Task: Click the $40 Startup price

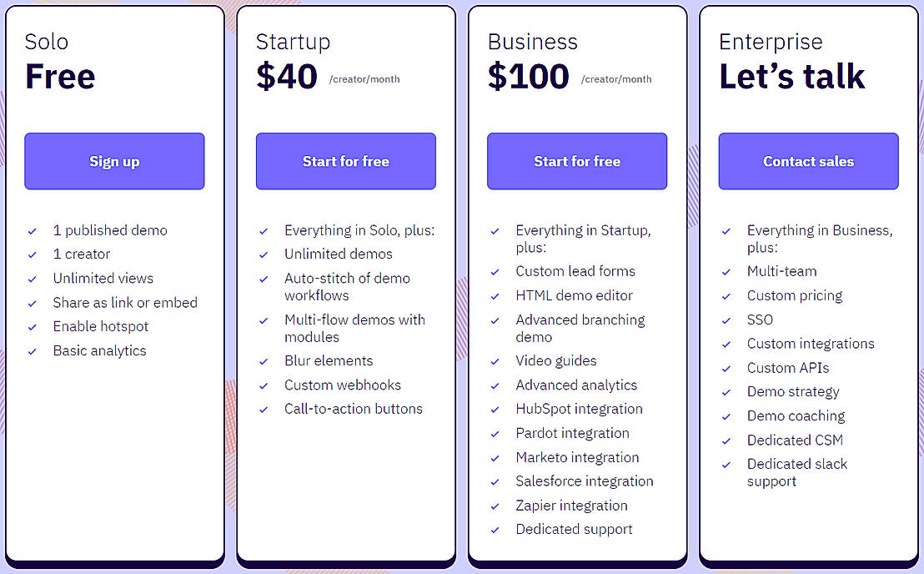Action: click(x=287, y=77)
